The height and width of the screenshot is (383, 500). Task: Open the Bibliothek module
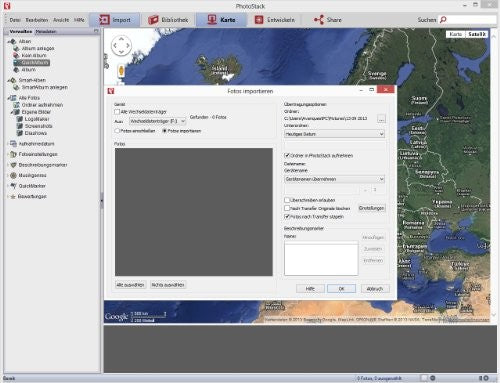[x=168, y=20]
